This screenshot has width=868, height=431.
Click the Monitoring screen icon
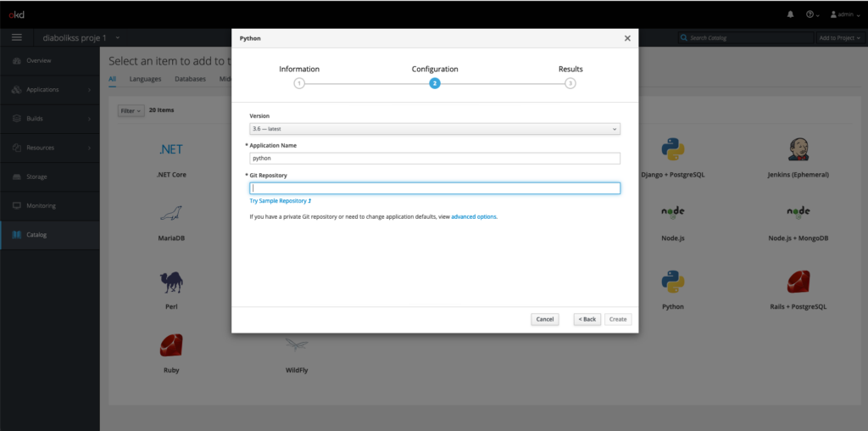[x=17, y=205]
